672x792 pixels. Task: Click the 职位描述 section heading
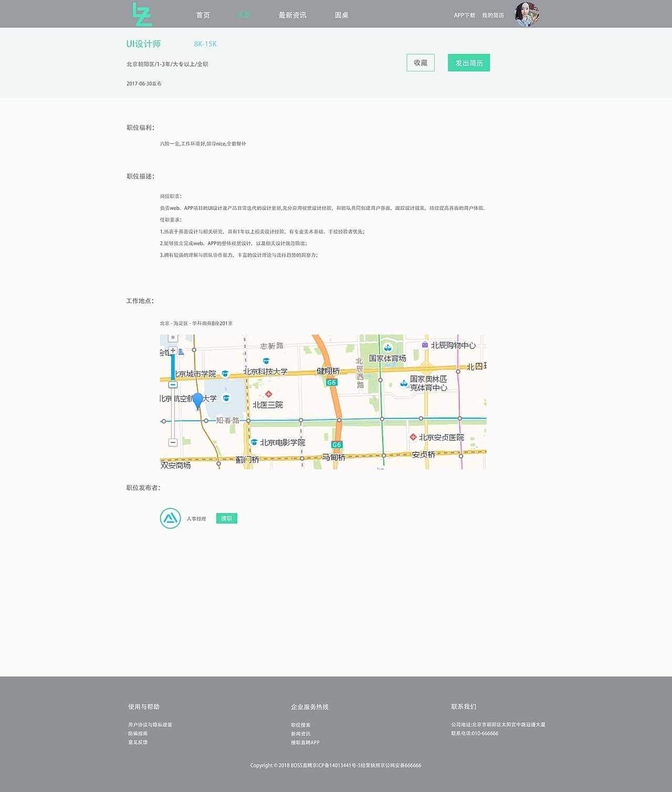(140, 176)
